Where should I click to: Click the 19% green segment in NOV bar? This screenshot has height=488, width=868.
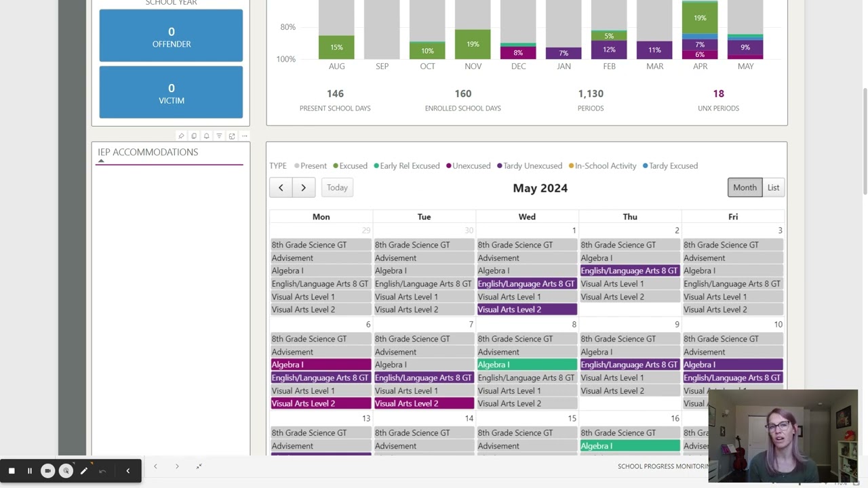473,44
